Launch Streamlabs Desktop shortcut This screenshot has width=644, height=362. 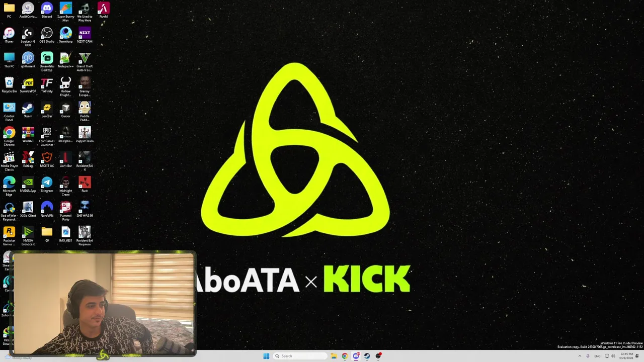coord(47,62)
